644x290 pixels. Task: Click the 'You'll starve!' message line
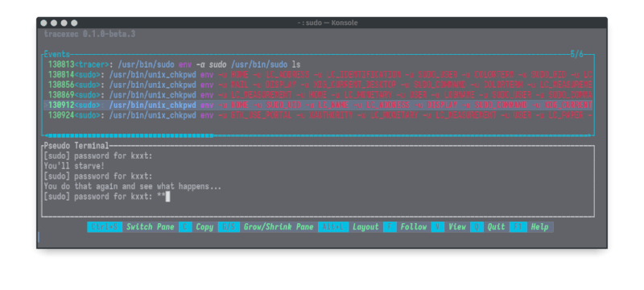tap(74, 166)
